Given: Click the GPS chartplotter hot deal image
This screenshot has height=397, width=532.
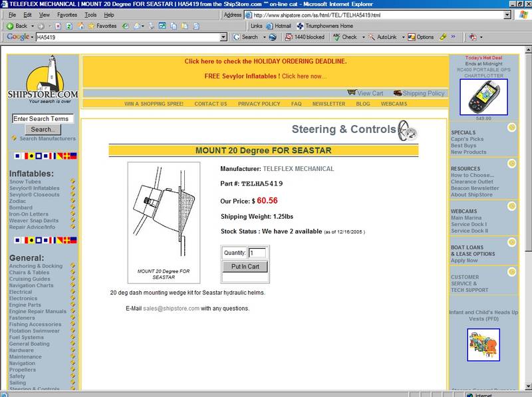Looking at the screenshot, I should tap(483, 97).
